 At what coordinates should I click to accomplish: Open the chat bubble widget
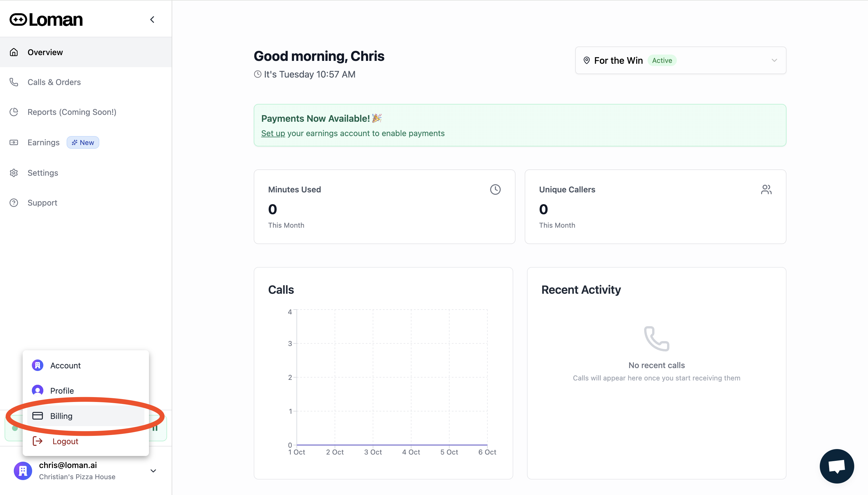point(836,466)
